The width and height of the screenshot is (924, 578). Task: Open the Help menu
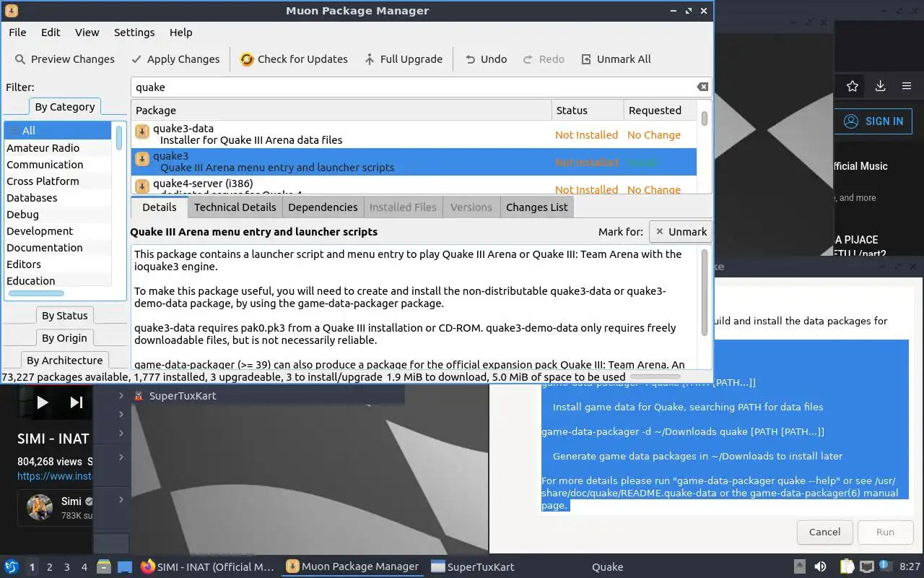coord(180,33)
